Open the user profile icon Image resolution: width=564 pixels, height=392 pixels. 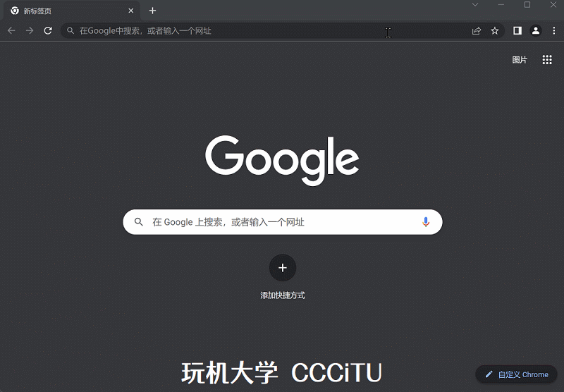coord(536,31)
